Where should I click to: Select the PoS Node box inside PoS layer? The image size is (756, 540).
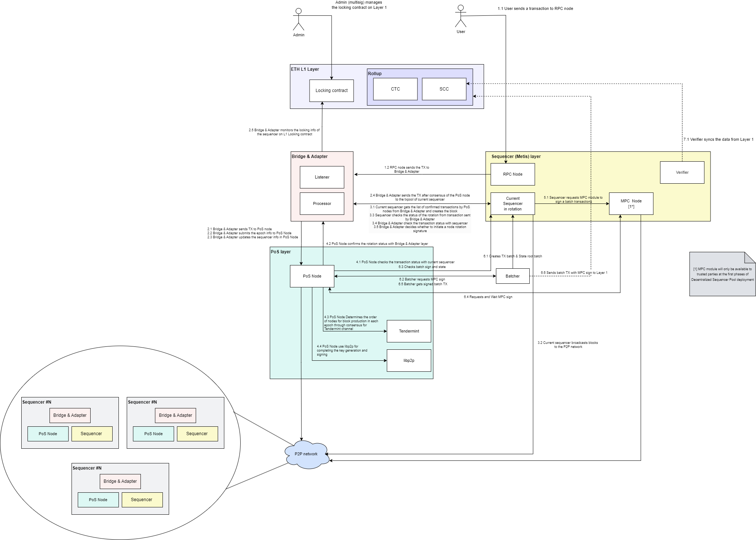coord(312,276)
